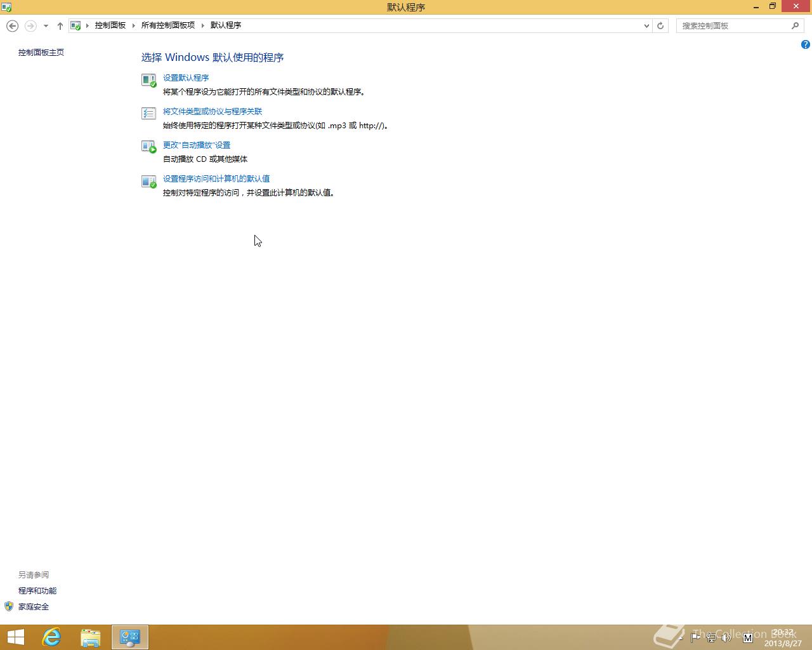The image size is (812, 650).
Task: Go to 控制面板主页
Action: pos(41,52)
